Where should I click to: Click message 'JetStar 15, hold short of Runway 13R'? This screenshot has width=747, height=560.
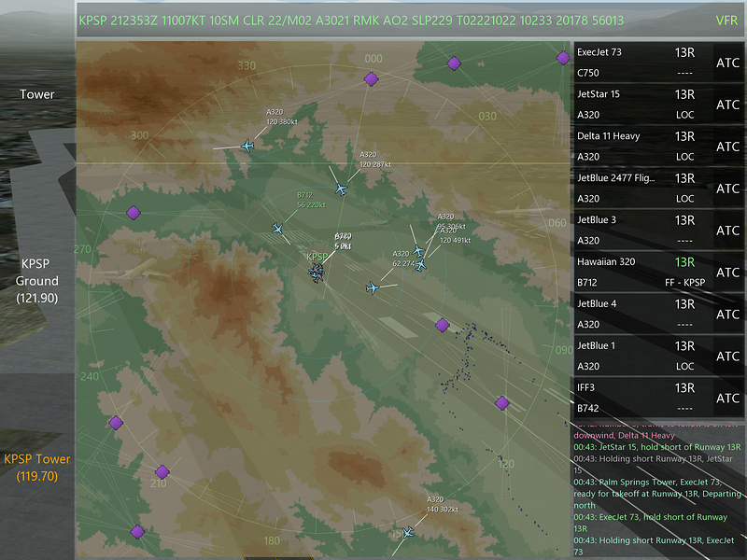pyautogui.click(x=657, y=447)
